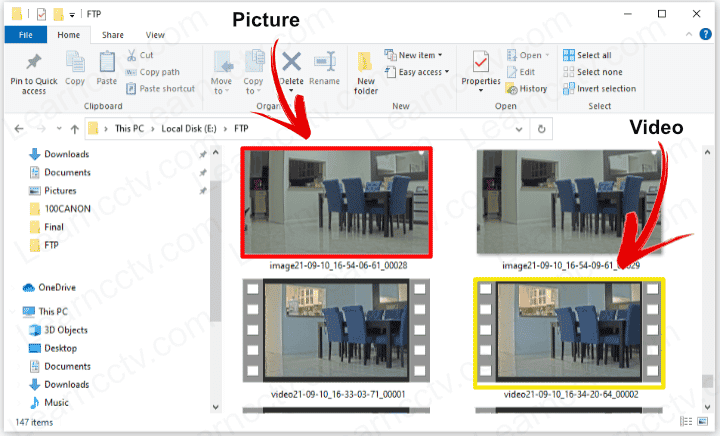Open the File menu tab
This screenshot has height=436, width=720.
click(x=25, y=35)
